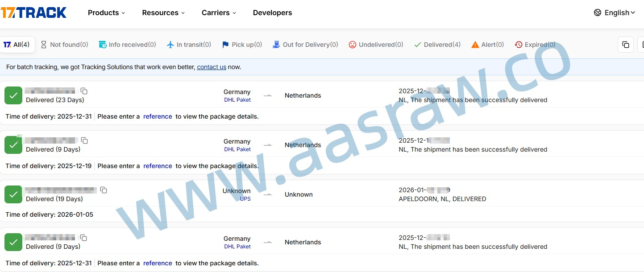Copy the first shipment's tracking number
The height and width of the screenshot is (272, 644).
pos(84,91)
